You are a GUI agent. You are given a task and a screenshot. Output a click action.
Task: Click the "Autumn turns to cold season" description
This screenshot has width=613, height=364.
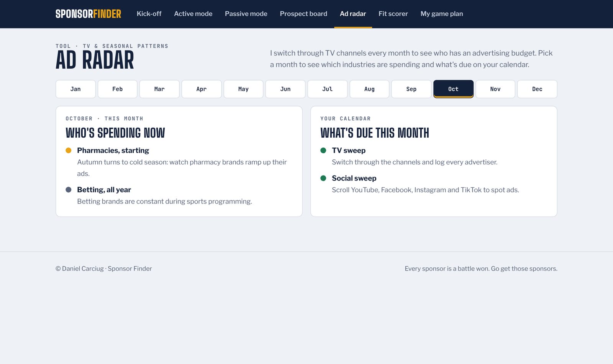[182, 168]
